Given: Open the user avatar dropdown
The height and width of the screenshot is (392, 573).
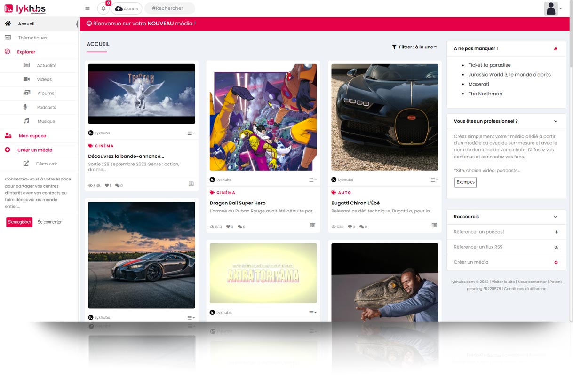Looking at the screenshot, I should point(553,8).
